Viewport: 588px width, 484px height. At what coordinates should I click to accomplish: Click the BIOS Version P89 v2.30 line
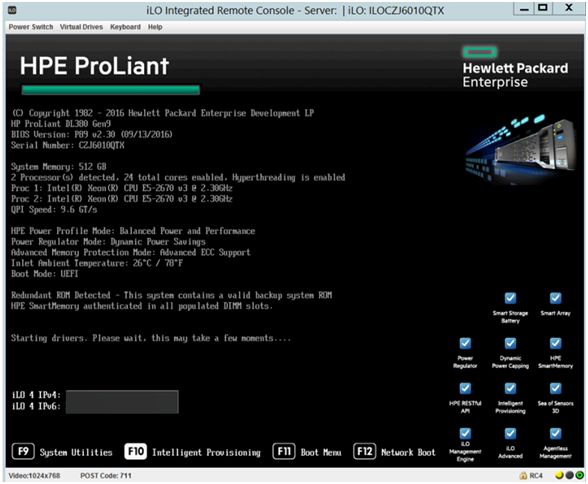pyautogui.click(x=92, y=135)
